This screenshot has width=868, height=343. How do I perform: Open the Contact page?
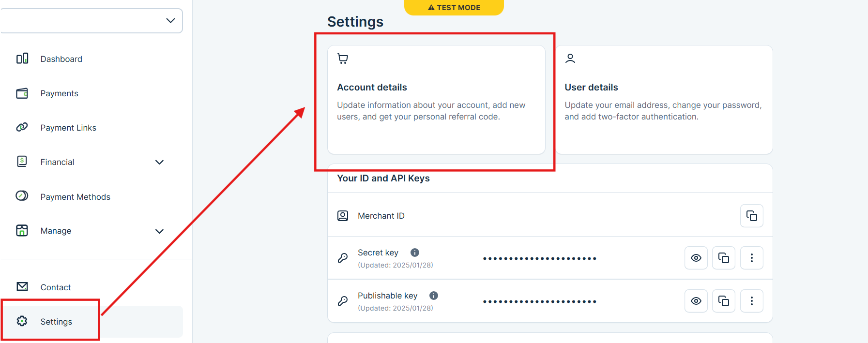tap(55, 287)
